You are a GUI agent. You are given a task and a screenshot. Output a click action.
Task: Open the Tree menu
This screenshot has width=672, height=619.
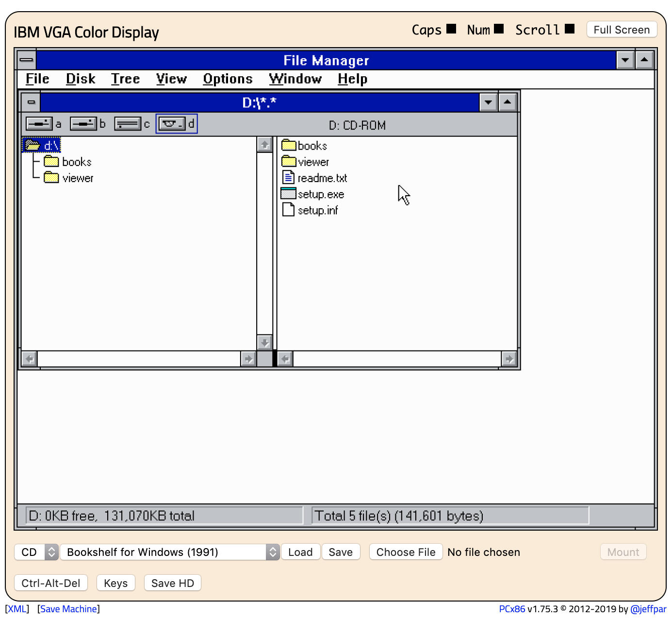click(125, 79)
